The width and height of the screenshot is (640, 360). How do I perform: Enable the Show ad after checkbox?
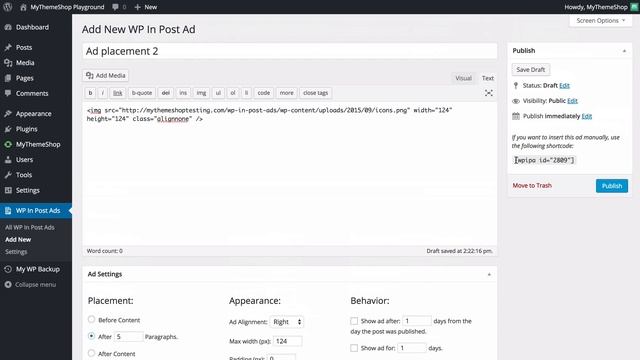click(354, 321)
